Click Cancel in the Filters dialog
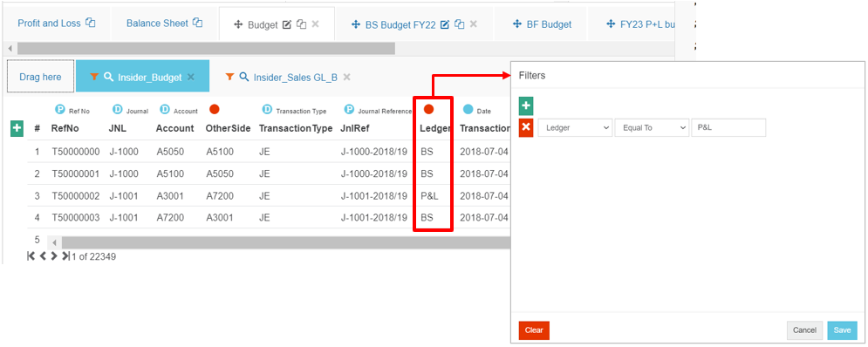The image size is (868, 347). point(804,330)
